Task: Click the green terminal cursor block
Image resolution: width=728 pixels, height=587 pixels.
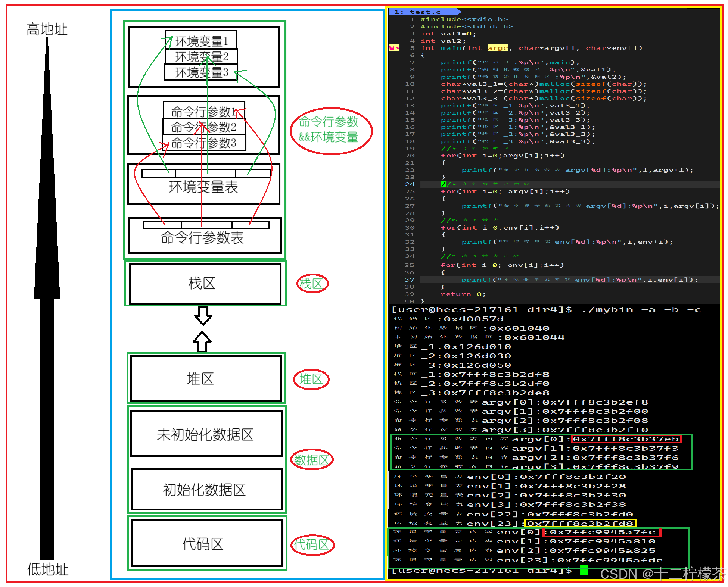Action: point(584,570)
